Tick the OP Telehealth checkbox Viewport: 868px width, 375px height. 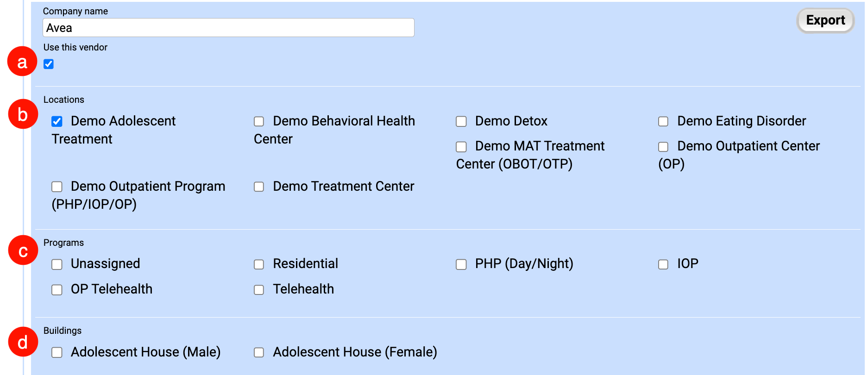(x=57, y=290)
